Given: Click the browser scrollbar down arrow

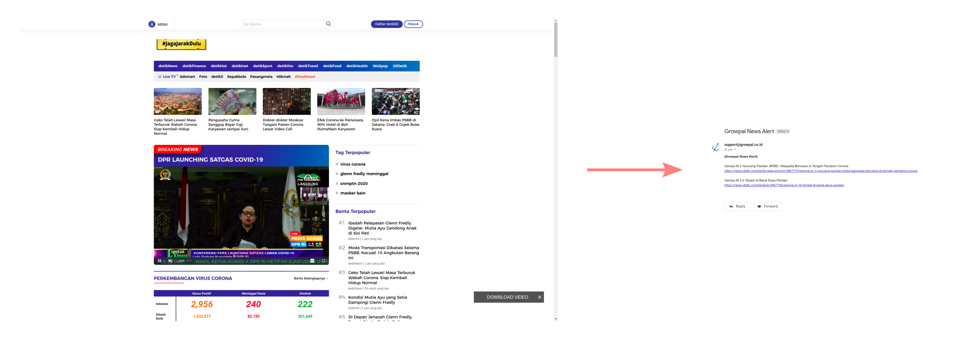Looking at the screenshot, I should point(556,319).
